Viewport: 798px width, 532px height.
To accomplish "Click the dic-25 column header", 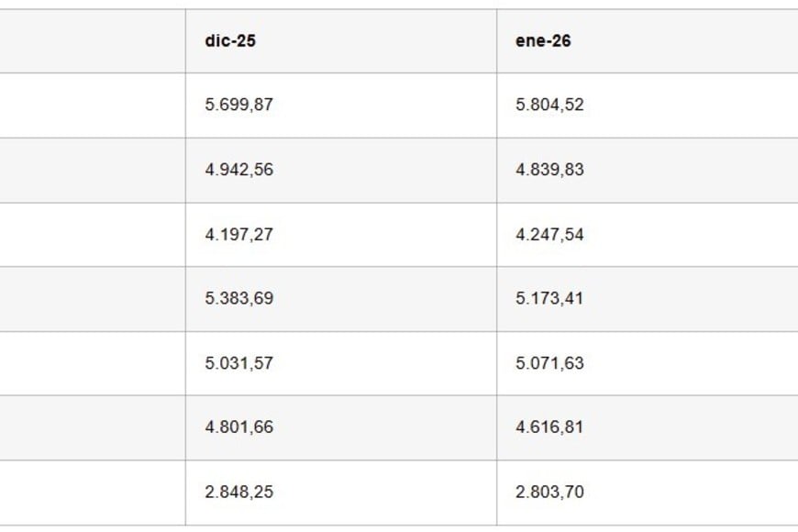I will click(x=230, y=41).
